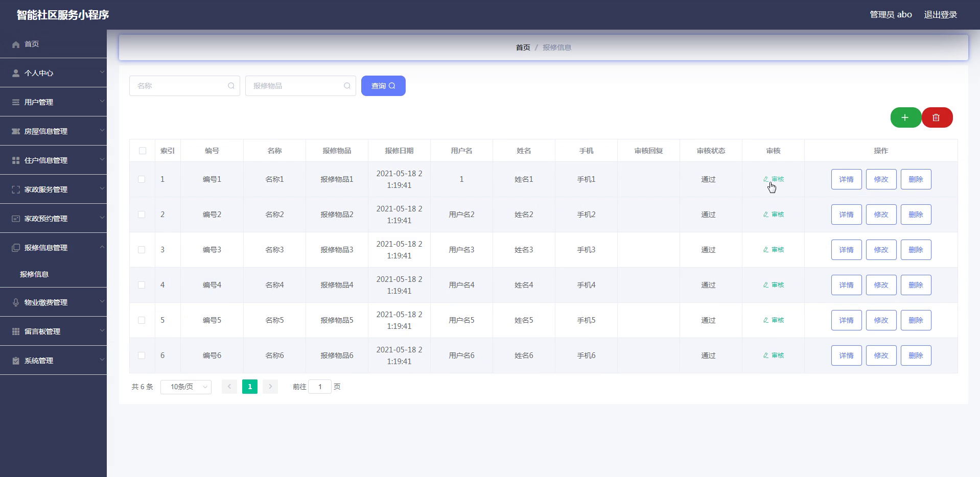Collapse the 报修信息管理 menu chevron
This screenshot has width=980, height=477.
click(102, 247)
